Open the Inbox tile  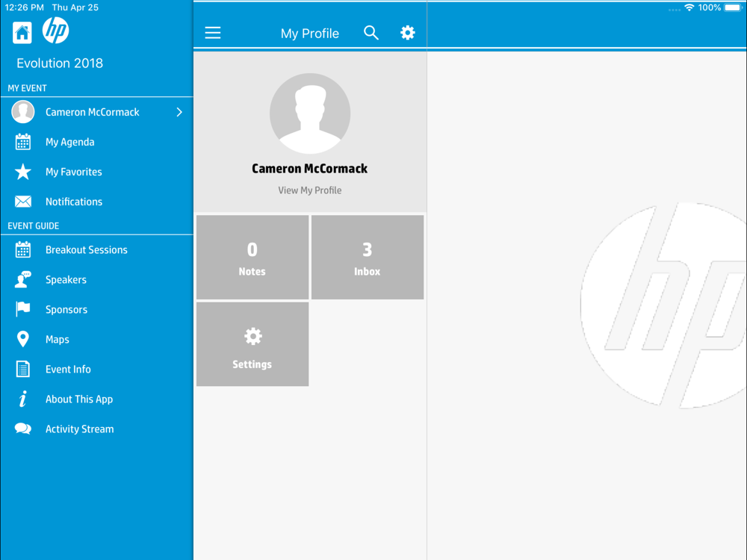point(368,257)
